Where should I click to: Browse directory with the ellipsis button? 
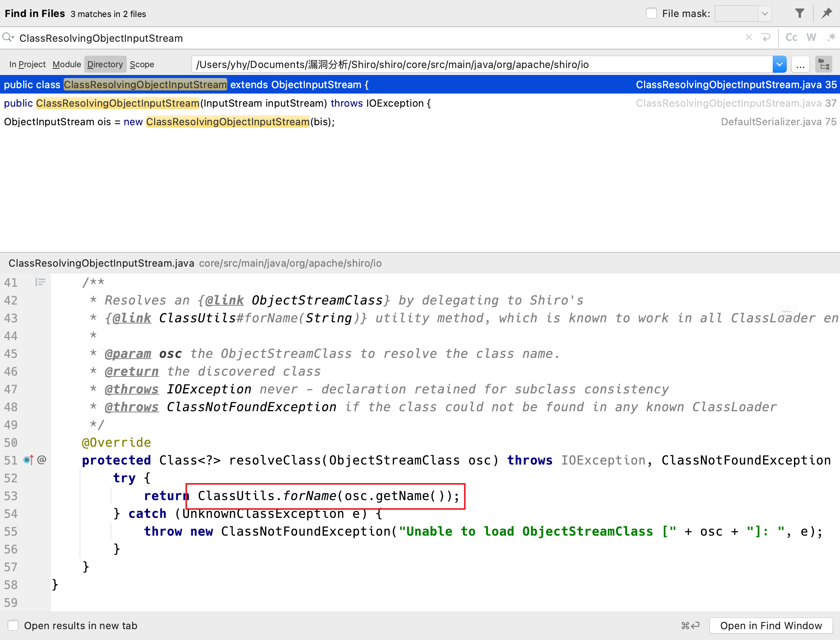tap(800, 65)
